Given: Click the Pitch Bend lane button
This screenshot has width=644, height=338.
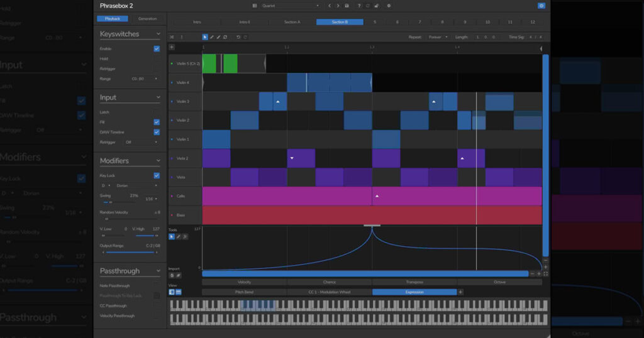Looking at the screenshot, I should tap(245, 292).
